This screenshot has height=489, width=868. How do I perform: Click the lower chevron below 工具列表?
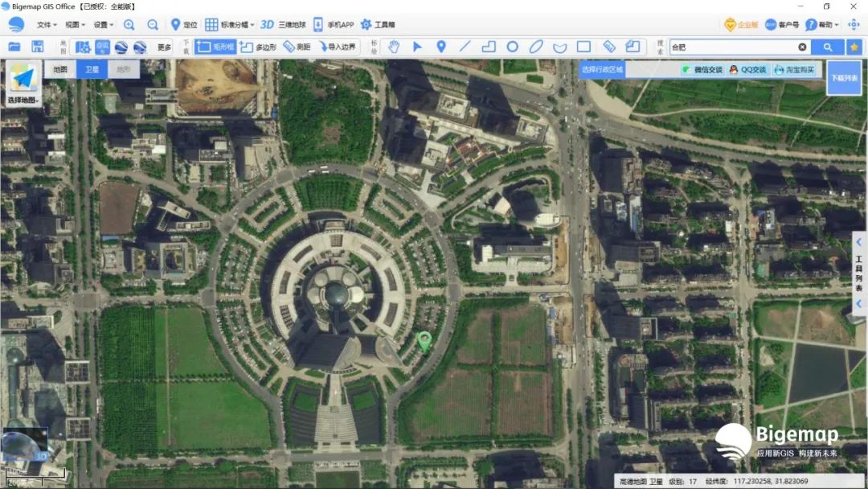pyautogui.click(x=858, y=303)
